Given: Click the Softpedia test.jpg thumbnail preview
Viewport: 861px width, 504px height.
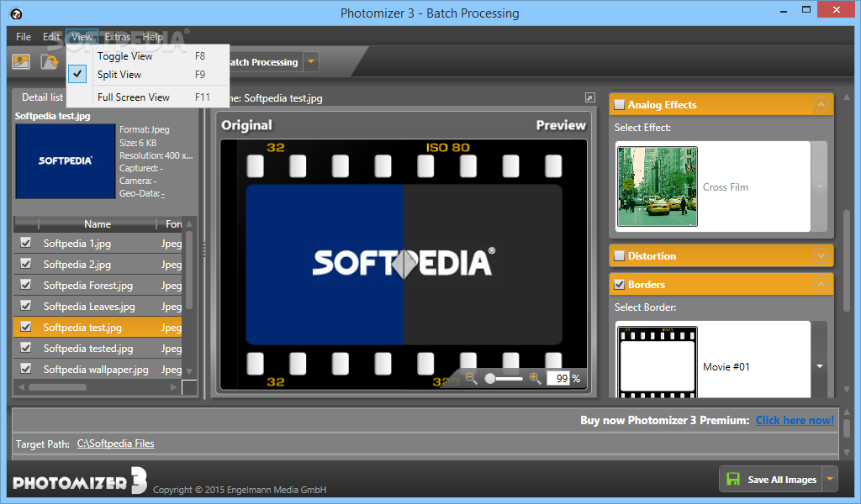Looking at the screenshot, I should [66, 160].
